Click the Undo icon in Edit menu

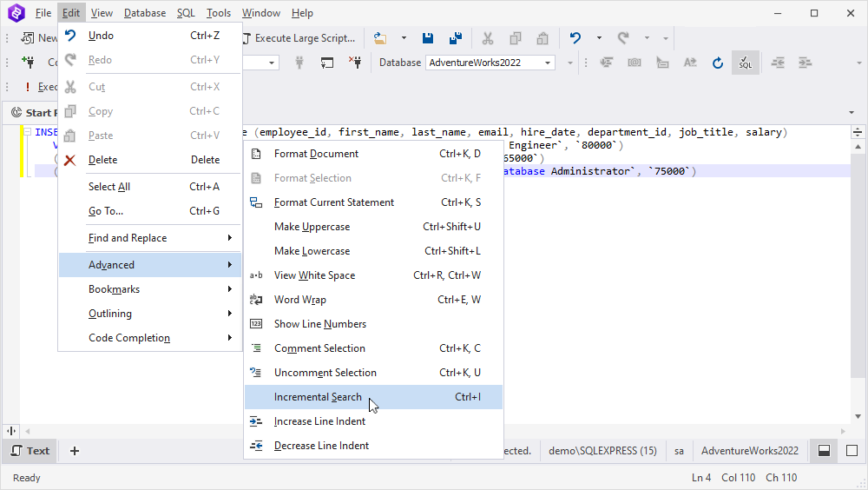click(x=70, y=36)
